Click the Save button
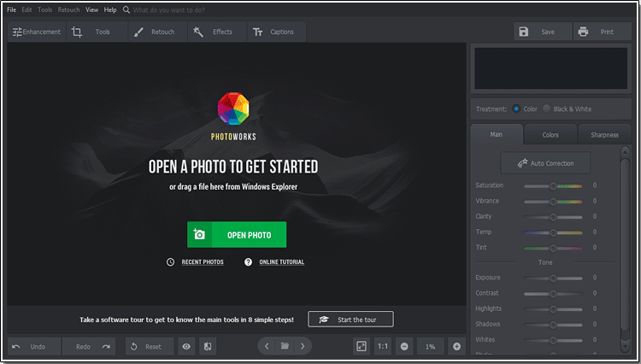 pos(543,32)
